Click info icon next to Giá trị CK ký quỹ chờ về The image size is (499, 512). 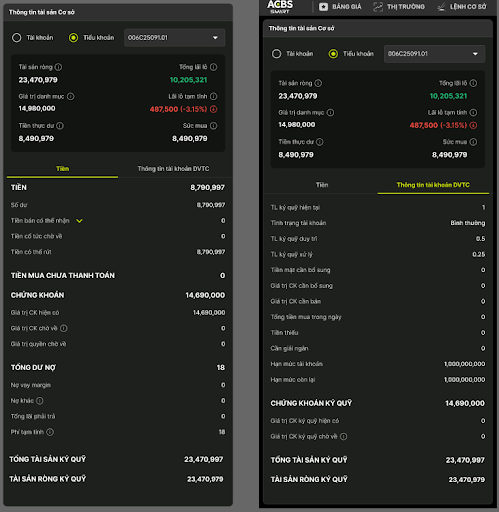pos(344,436)
